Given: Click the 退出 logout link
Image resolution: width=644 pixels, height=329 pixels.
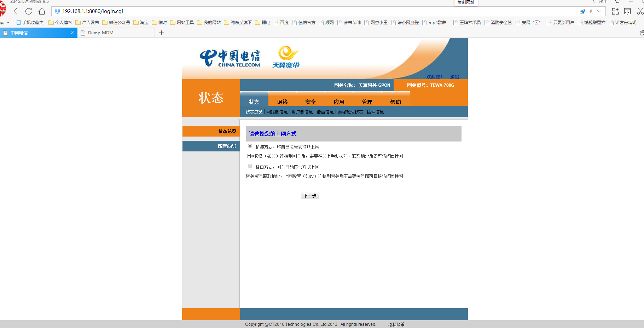Looking at the screenshot, I should (x=454, y=77).
